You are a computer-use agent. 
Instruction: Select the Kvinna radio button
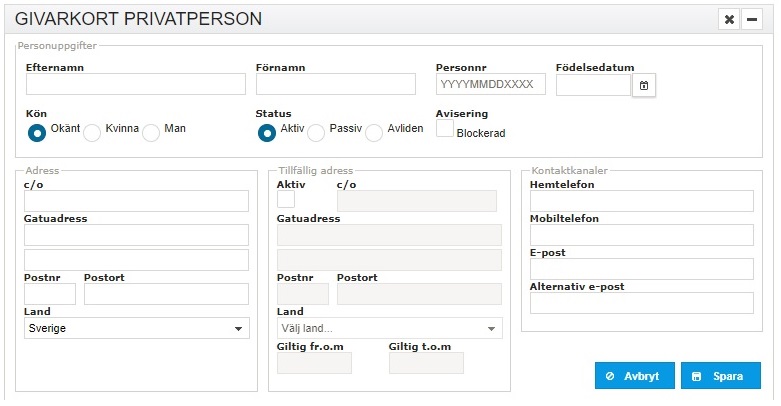[92, 133]
